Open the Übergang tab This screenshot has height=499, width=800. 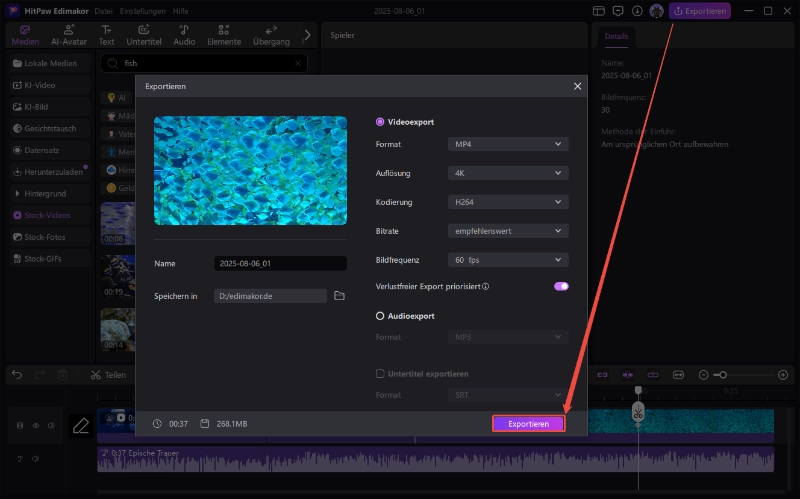coord(271,35)
